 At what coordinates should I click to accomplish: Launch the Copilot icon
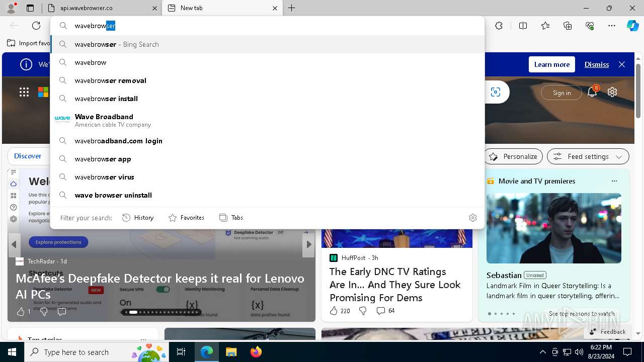pyautogui.click(x=632, y=26)
